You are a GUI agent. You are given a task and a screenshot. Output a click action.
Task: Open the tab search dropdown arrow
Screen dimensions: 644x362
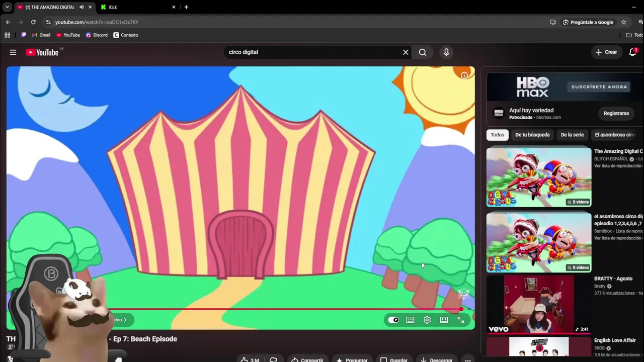tap(7, 7)
